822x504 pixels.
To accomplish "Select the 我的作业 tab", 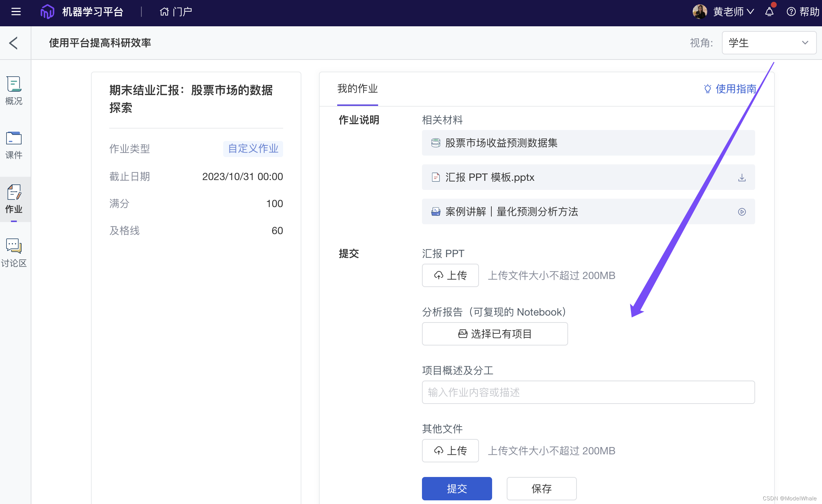I will 357,89.
